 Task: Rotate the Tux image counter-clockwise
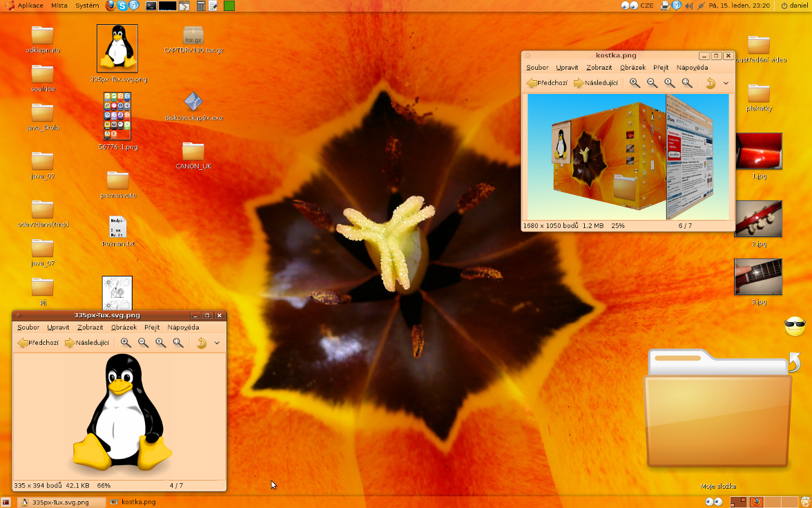(x=202, y=343)
